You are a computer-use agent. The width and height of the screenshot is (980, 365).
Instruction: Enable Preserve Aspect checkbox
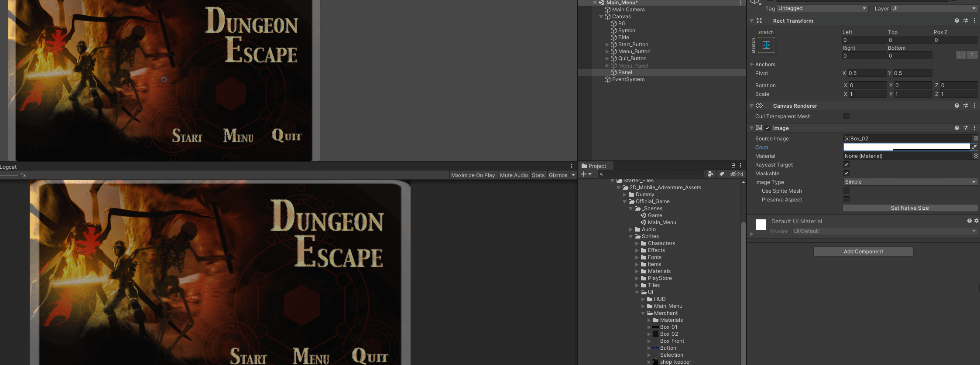tap(846, 199)
